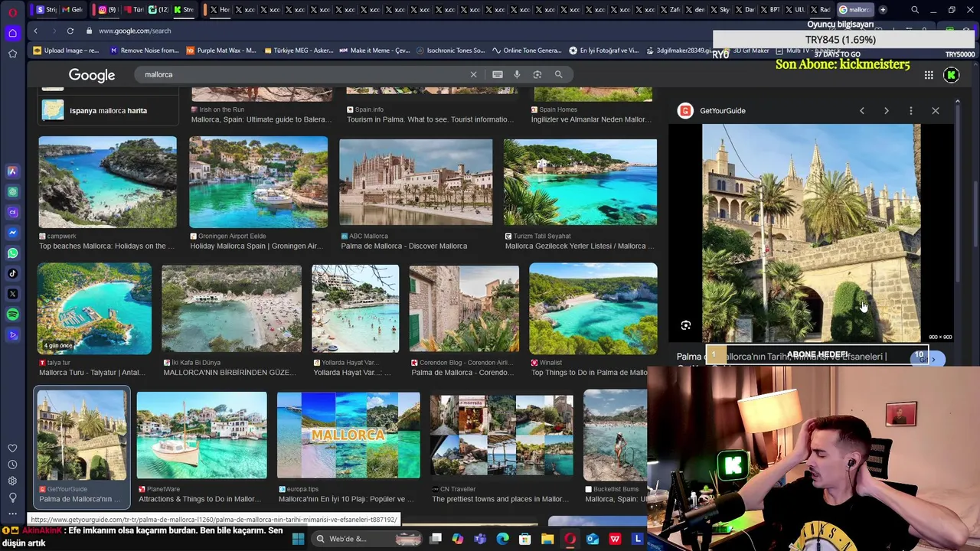Use Lens icon on preview image
Viewport: 980px width, 551px height.
pyautogui.click(x=686, y=325)
